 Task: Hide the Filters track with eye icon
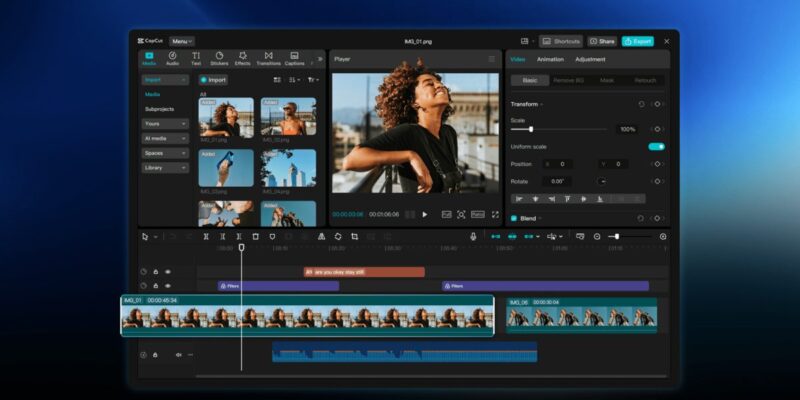tap(167, 286)
